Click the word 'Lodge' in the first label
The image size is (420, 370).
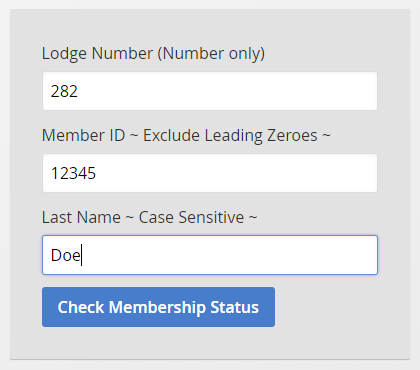[64, 54]
